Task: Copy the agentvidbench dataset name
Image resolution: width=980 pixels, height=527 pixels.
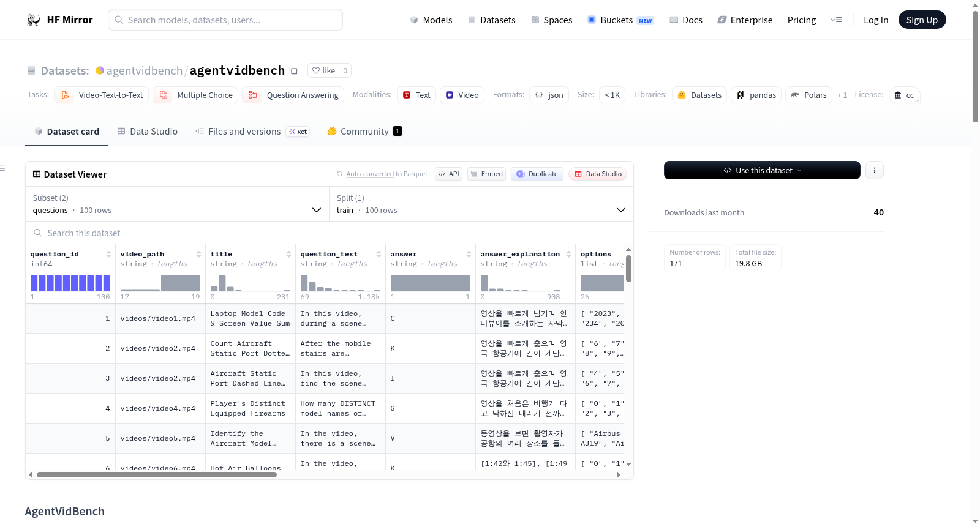Action: pyautogui.click(x=294, y=70)
